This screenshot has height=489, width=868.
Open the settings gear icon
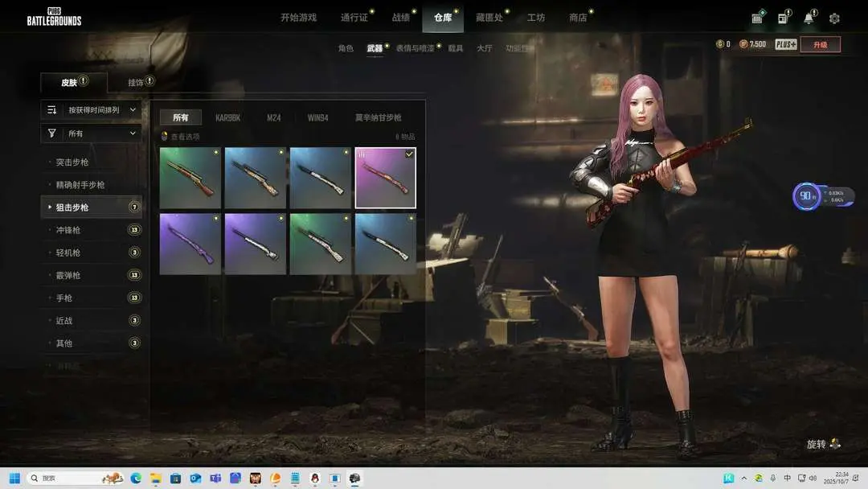pyautogui.click(x=834, y=18)
